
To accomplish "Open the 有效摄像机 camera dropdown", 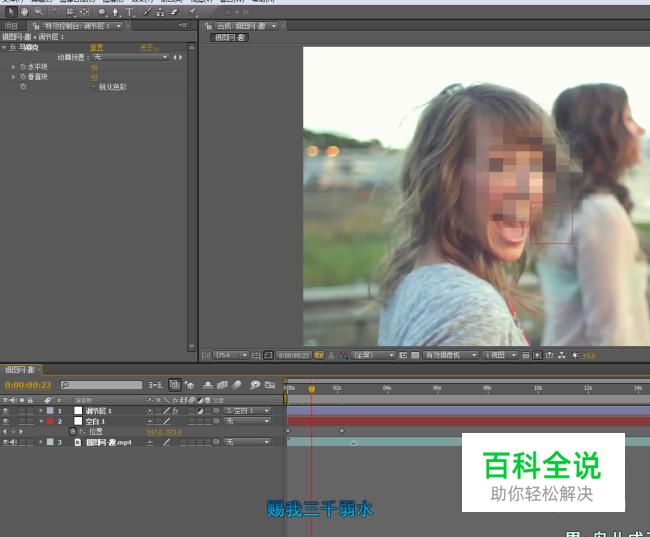I will pyautogui.click(x=450, y=355).
